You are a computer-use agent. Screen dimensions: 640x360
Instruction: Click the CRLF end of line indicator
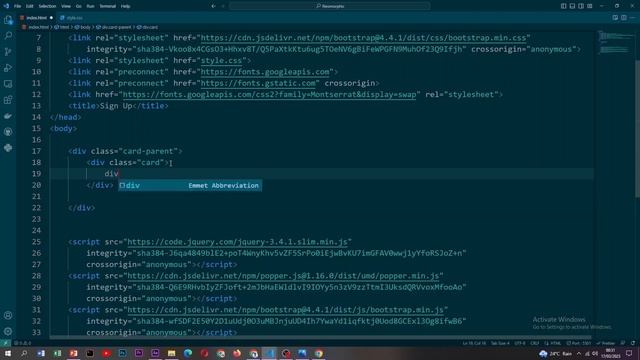click(534, 343)
